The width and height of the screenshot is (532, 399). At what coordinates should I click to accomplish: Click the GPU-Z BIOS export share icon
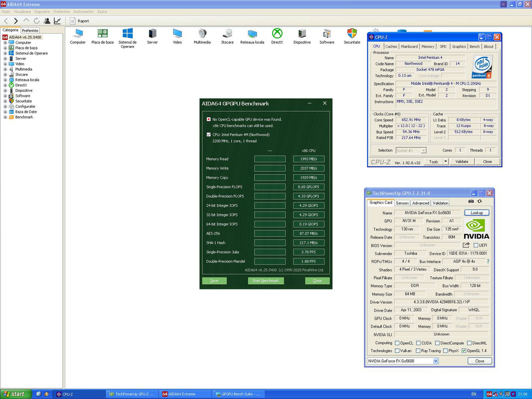(x=466, y=245)
